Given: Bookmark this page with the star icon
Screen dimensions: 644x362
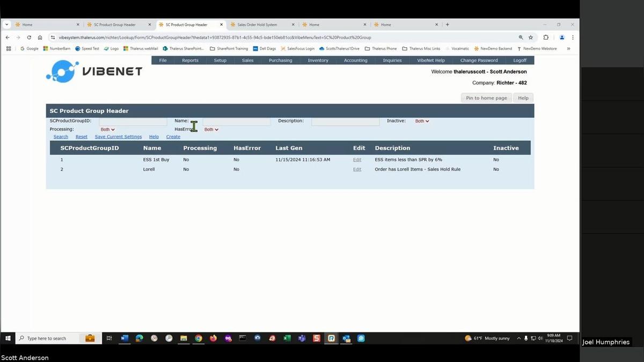Looking at the screenshot, I should (x=530, y=38).
